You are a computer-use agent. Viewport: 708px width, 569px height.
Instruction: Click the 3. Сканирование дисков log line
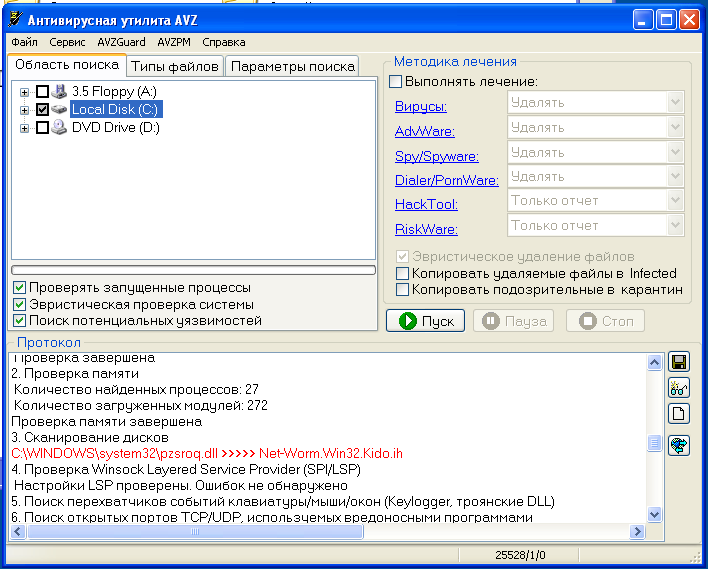pyautogui.click(x=90, y=438)
